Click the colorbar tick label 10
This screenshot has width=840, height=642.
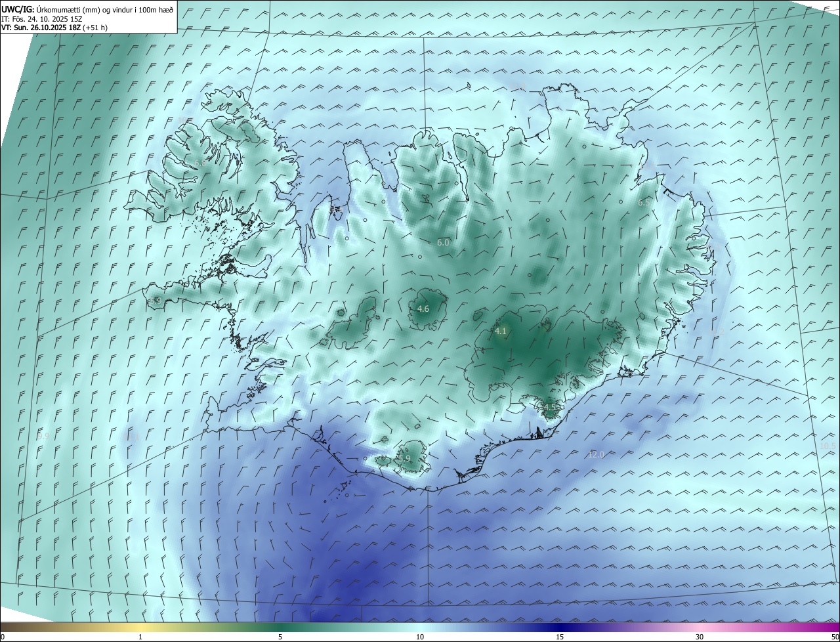coord(420,637)
